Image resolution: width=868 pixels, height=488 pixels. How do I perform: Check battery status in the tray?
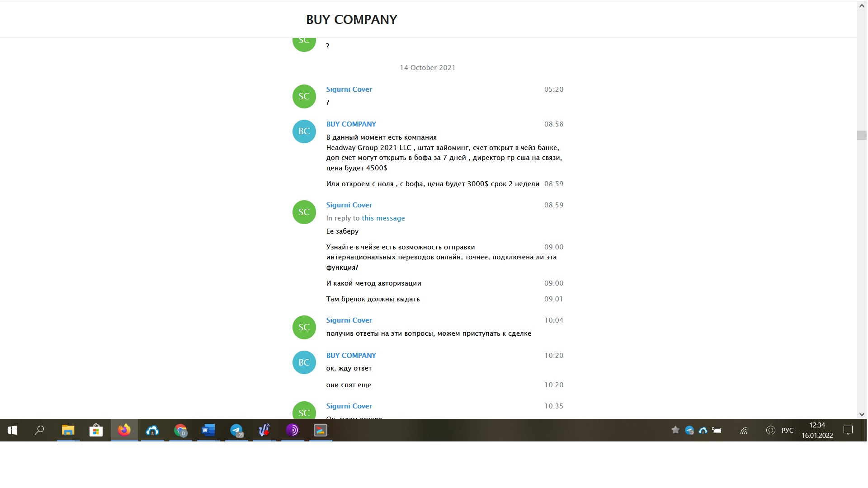coord(717,430)
